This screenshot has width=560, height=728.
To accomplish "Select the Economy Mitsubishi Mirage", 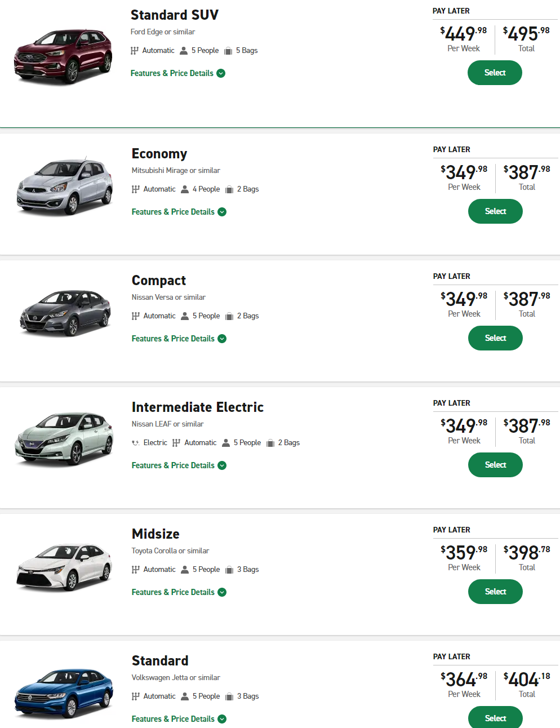I will [495, 211].
